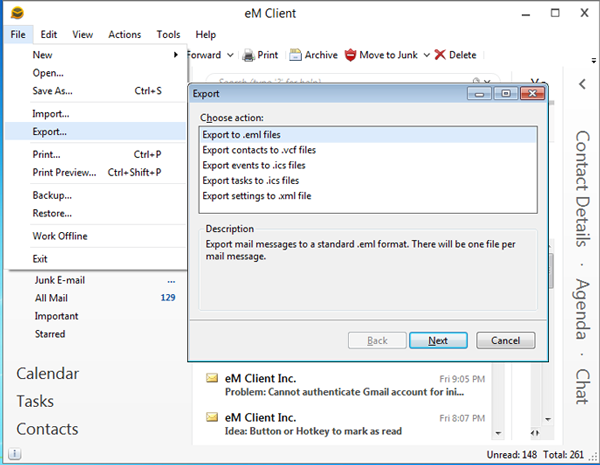Choose Backup... from File menu
The height and width of the screenshot is (465, 600).
[96, 195]
